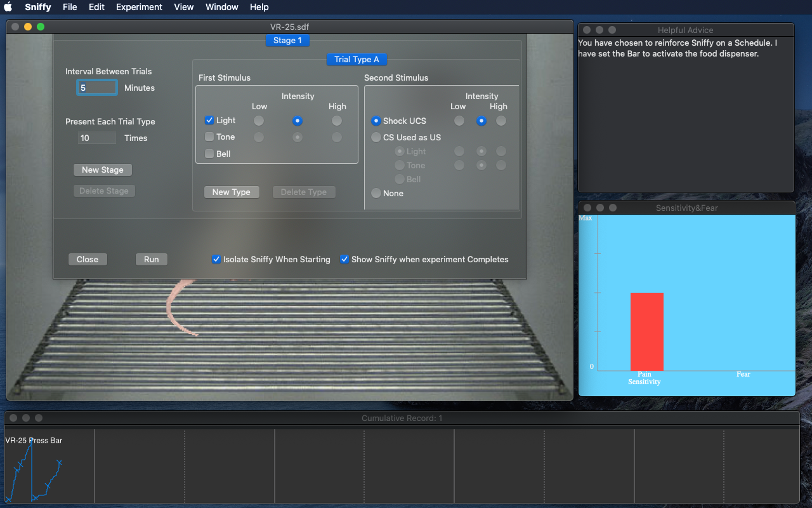Click the Interval Between Trials field
Image resolution: width=812 pixels, height=508 pixels.
(97, 88)
